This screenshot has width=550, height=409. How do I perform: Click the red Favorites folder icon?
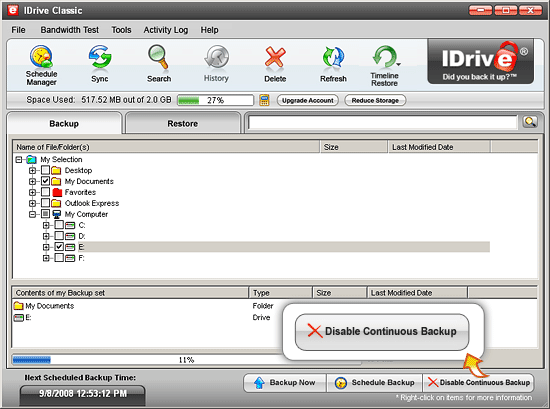click(x=57, y=192)
